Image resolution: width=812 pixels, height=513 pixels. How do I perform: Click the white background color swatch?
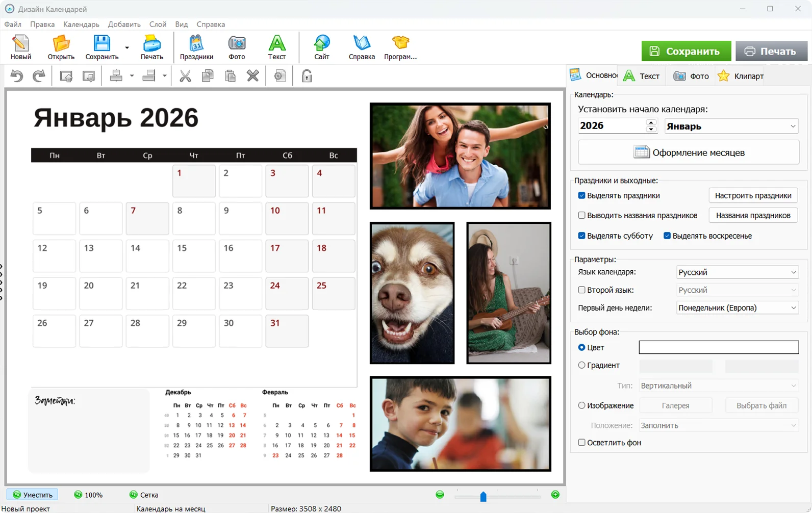(x=718, y=347)
